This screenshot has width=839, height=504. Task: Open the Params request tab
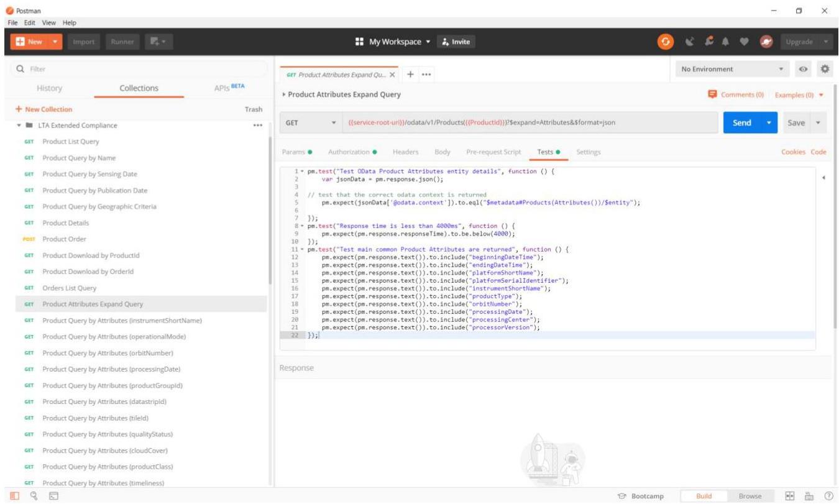pos(297,152)
